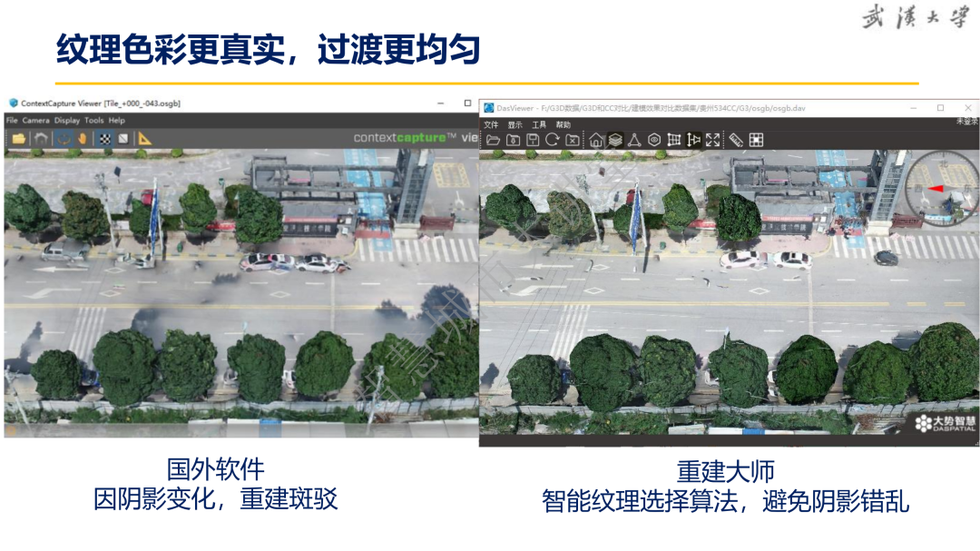The image size is (980, 551).
Task: Open 文件 menu in DasViewer
Action: pos(491,124)
